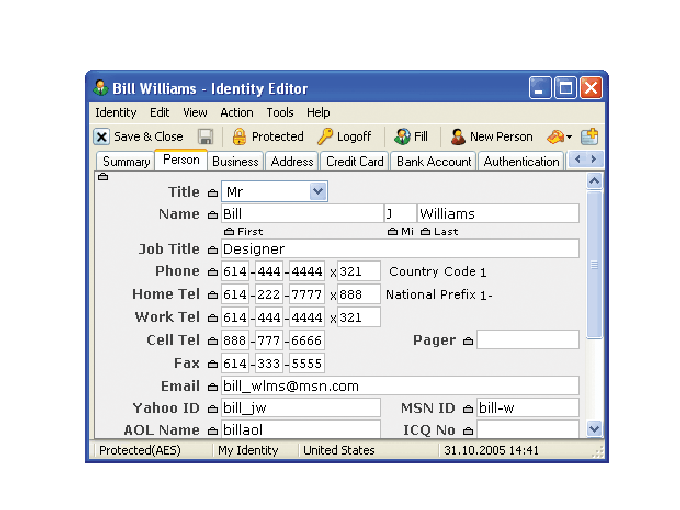Click the Home Tel extension field 888
Viewport: 680px width, 510px height.
click(359, 295)
